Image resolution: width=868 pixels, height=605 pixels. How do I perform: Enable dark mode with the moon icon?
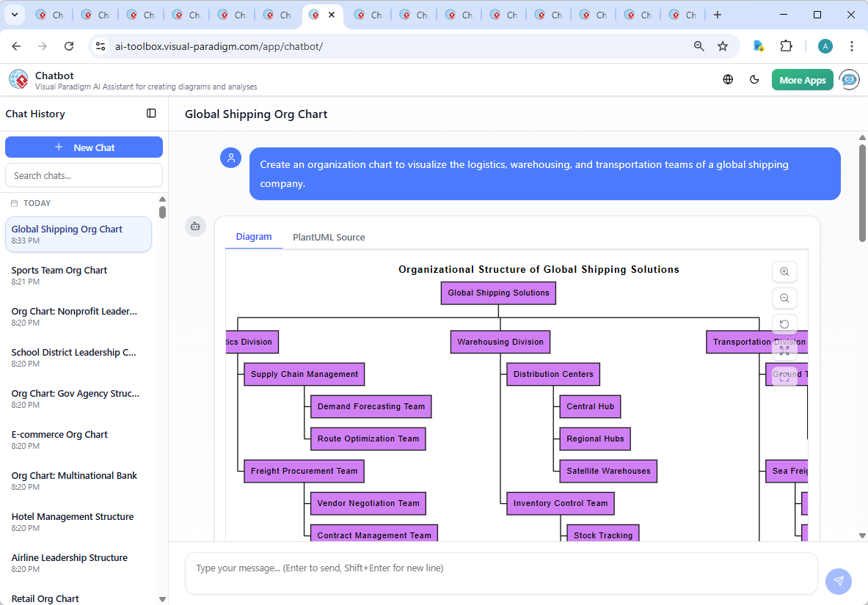pos(754,79)
